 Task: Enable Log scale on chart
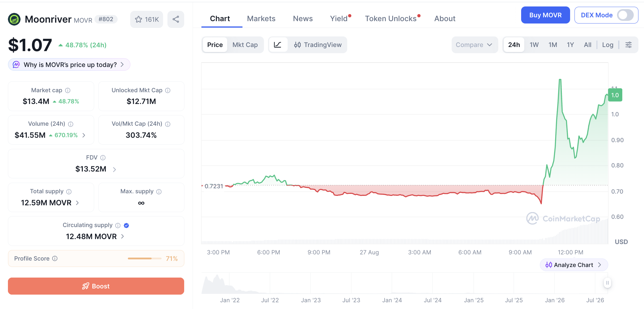[608, 45]
